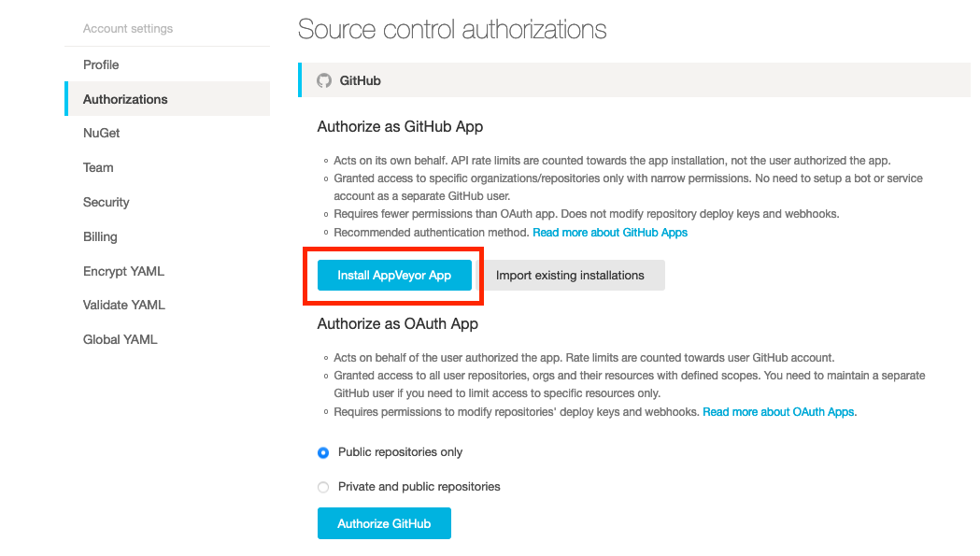This screenshot has width=980, height=556.
Task: Click the Authorize as OAuth App heading
Action: (x=398, y=324)
